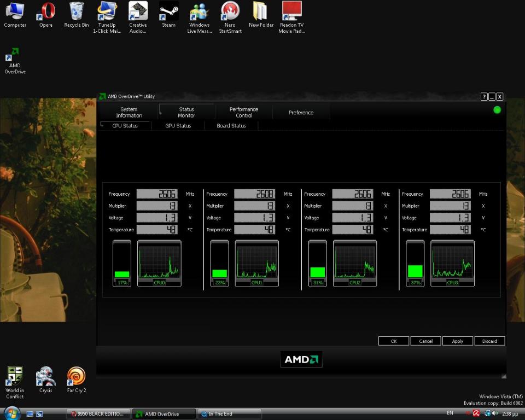Click the CPU1 usage bar showing 23%
Viewport: 525px width, 420px height.
pos(220,263)
